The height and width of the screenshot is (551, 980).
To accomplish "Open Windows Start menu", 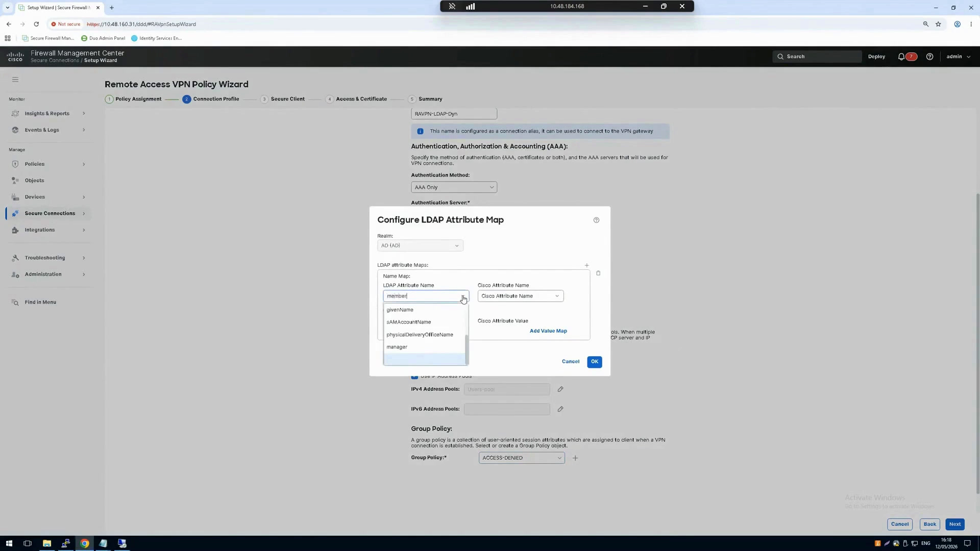I will pos(9,543).
